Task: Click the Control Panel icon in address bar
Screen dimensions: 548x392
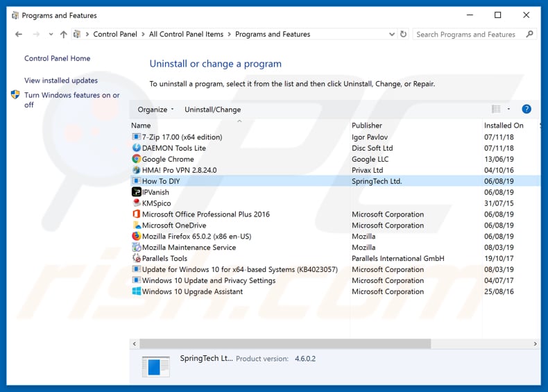Action: click(77, 34)
